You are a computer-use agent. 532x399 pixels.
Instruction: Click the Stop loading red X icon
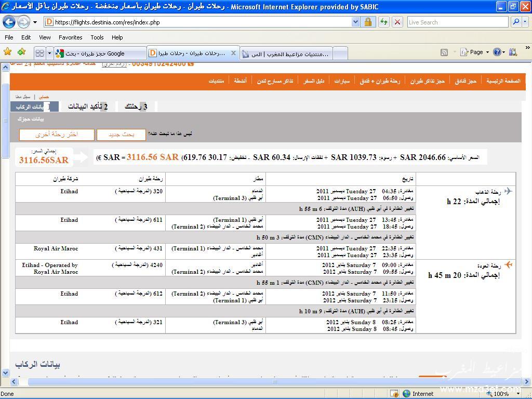pos(397,22)
